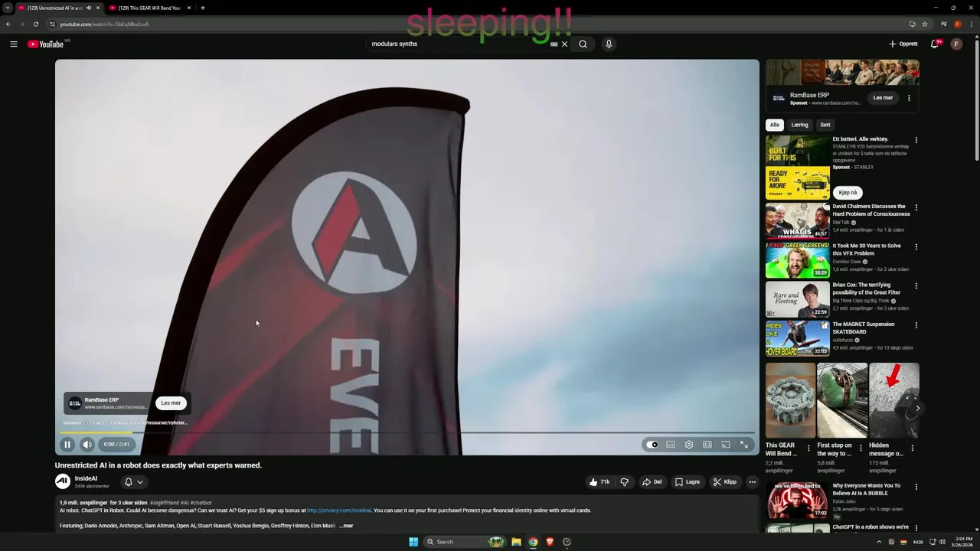Image resolution: width=980 pixels, height=551 pixels.
Task: Select the Læring filter chip
Action: [799, 125]
